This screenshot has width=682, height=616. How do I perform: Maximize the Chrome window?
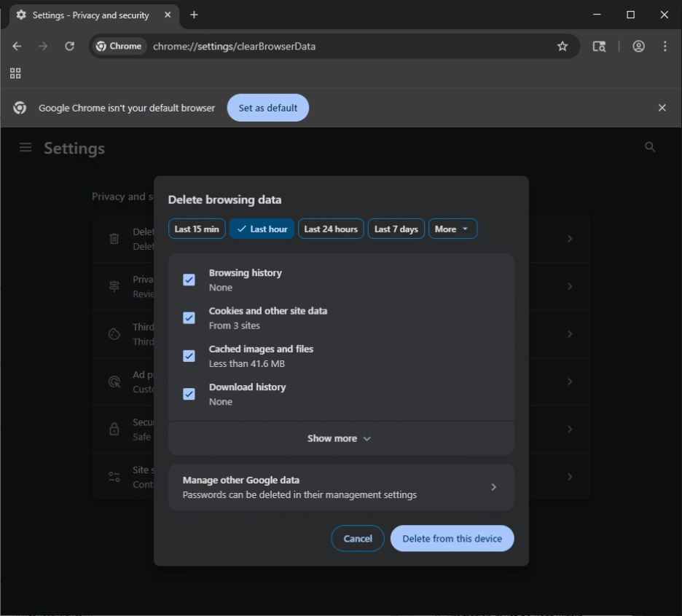[x=631, y=15]
